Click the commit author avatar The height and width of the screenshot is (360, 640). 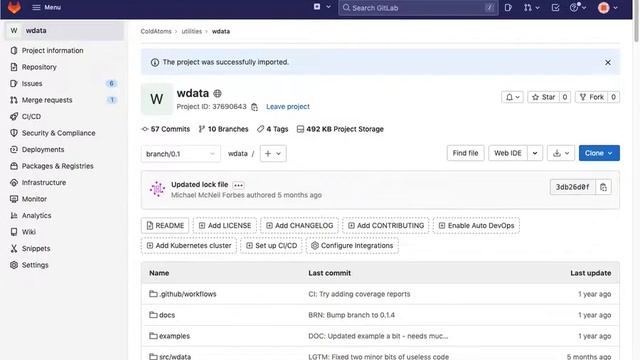click(x=157, y=189)
